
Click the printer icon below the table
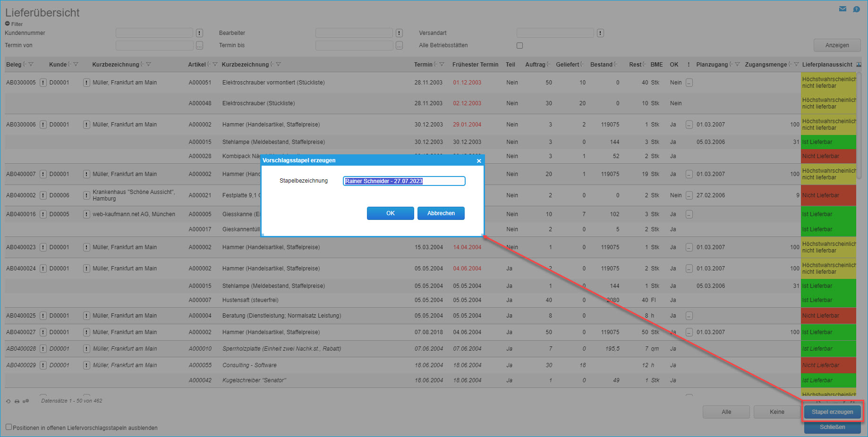17,401
